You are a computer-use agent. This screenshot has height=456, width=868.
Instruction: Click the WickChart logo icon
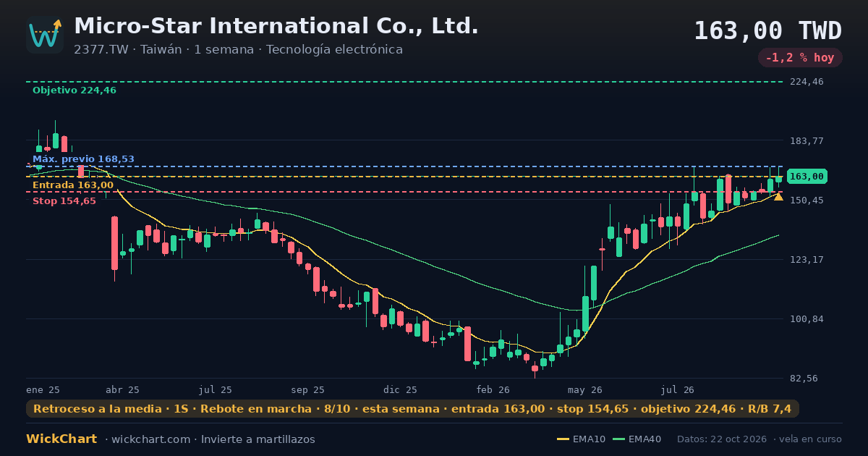[x=45, y=35]
